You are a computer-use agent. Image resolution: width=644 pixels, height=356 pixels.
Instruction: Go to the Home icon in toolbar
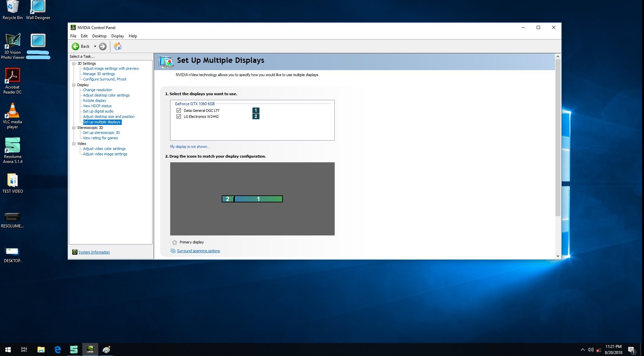point(118,46)
